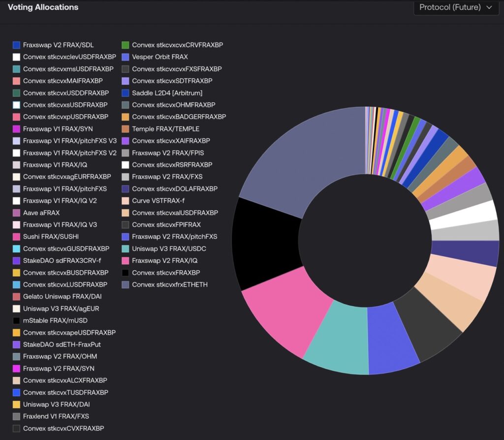Click the Fraxswap V2 FRAX/SDL color swatch

click(16, 45)
